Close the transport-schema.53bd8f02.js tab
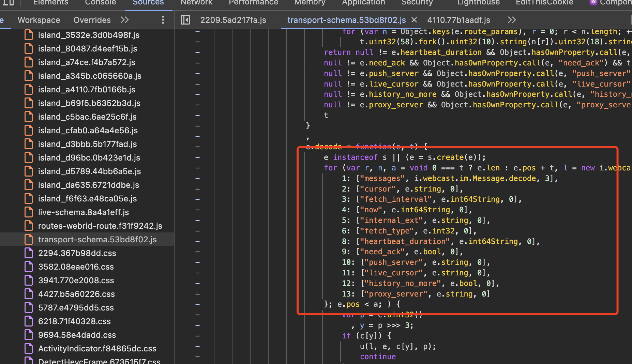Screen dimensions: 632x364 pos(414,20)
